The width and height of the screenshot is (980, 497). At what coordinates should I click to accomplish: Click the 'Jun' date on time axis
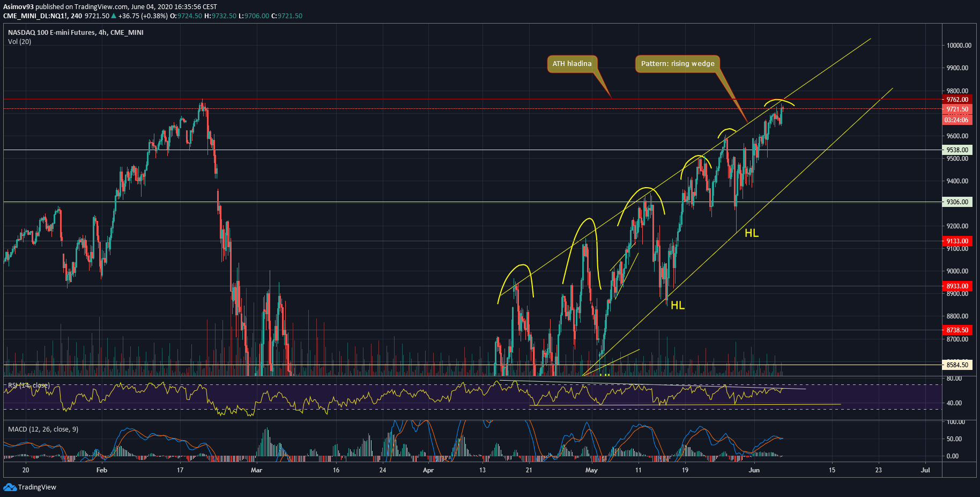[x=754, y=470]
